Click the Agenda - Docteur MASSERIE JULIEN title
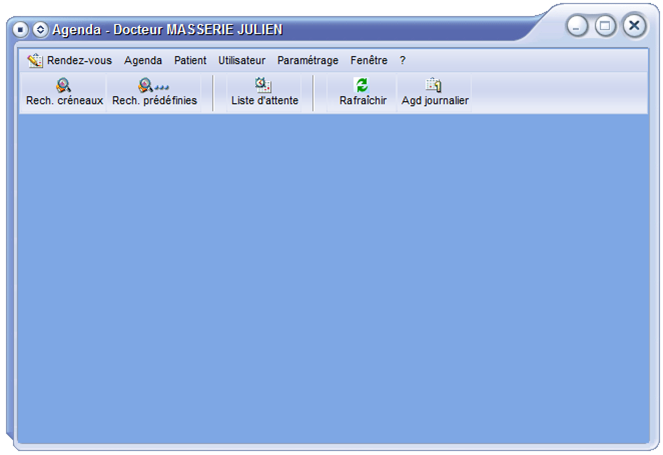 coord(167,30)
